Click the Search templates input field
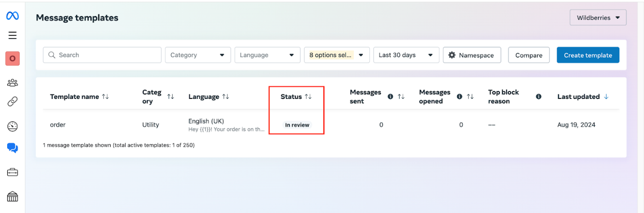The height and width of the screenshot is (213, 644). tap(102, 55)
